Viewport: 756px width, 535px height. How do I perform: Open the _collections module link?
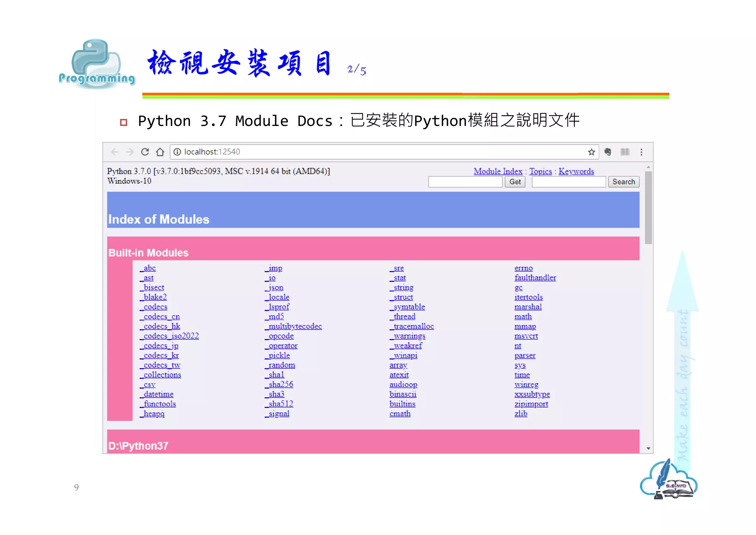coord(161,375)
